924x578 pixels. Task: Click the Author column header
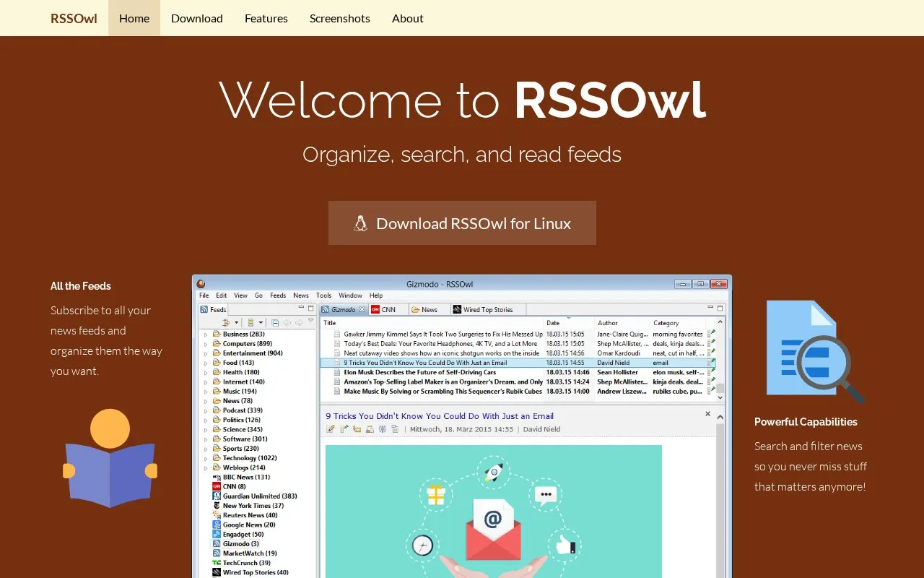click(622, 323)
